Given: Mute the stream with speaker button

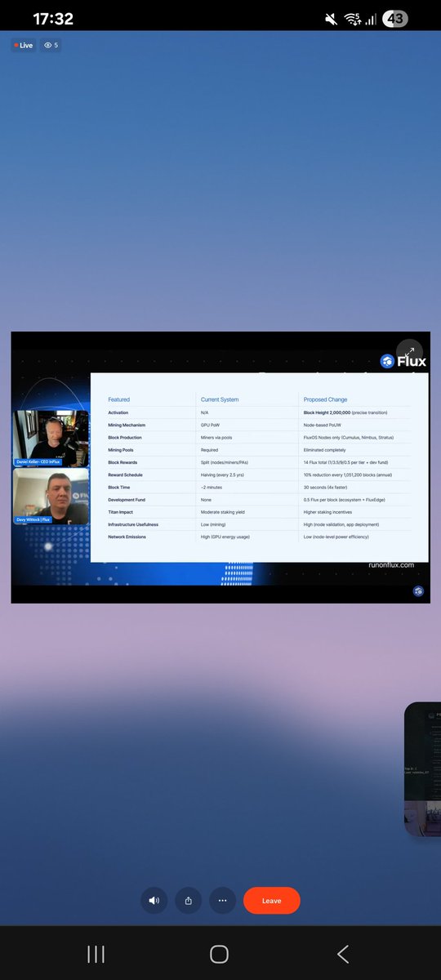Looking at the screenshot, I should click(154, 900).
